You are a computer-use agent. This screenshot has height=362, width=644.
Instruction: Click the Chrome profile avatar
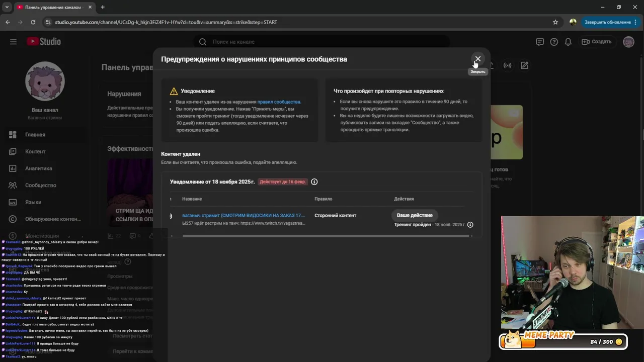tap(573, 22)
